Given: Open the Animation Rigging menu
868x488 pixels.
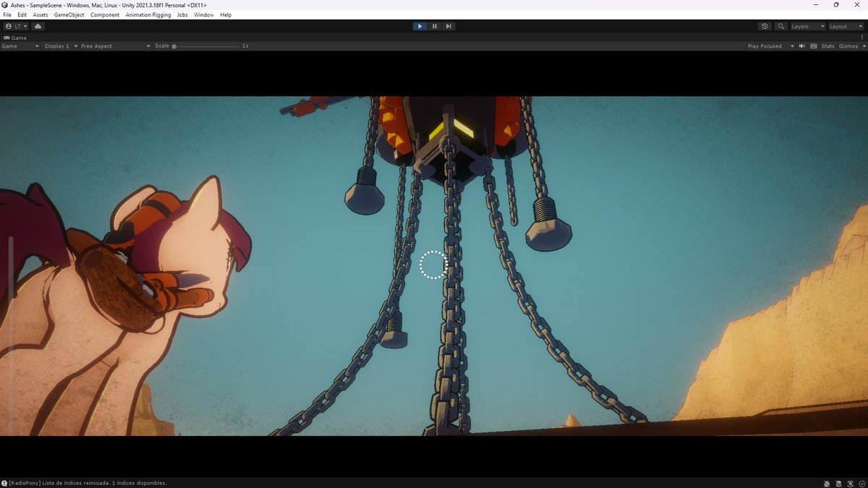Looking at the screenshot, I should (x=148, y=14).
